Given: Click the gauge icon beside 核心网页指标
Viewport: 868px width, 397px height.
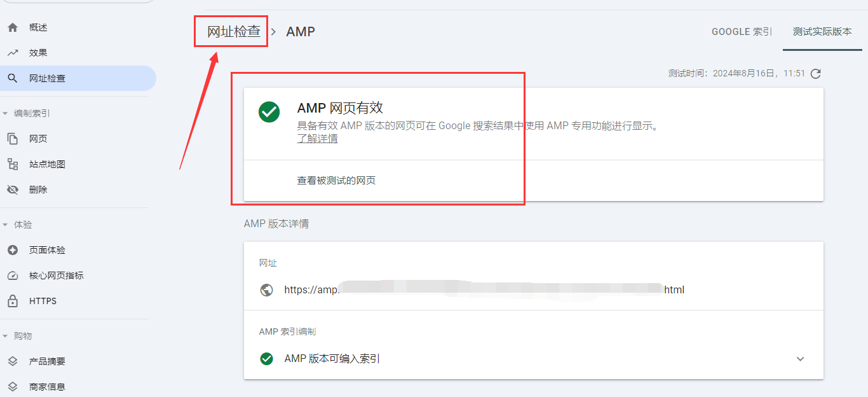Looking at the screenshot, I should coord(12,275).
